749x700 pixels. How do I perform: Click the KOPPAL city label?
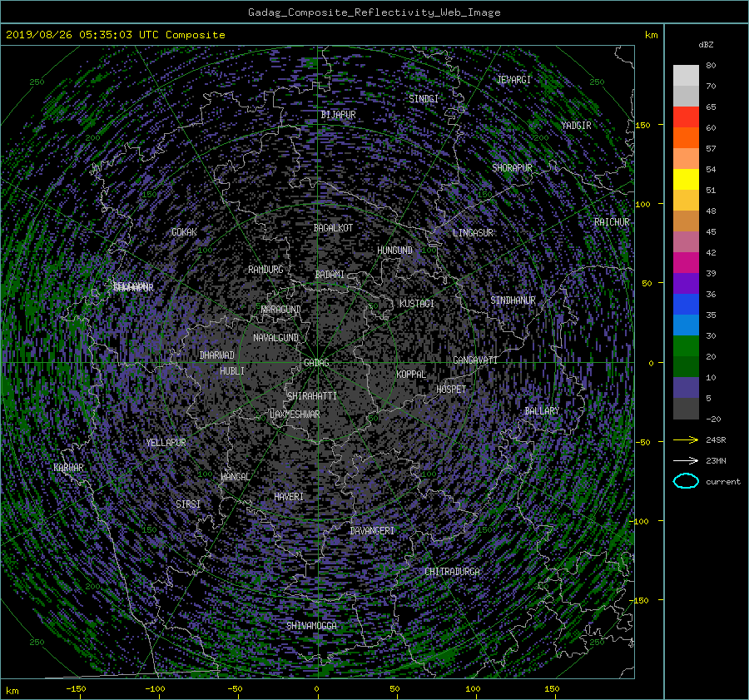pyautogui.click(x=411, y=375)
